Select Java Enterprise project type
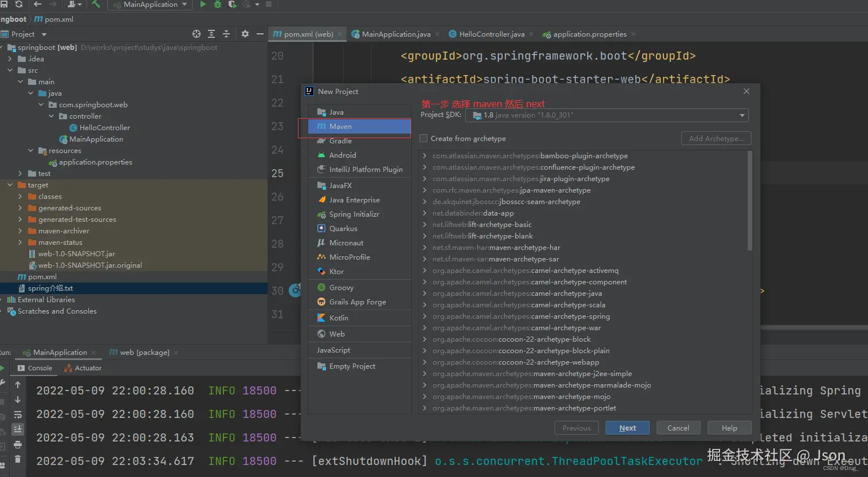The width and height of the screenshot is (868, 477). pyautogui.click(x=360, y=200)
